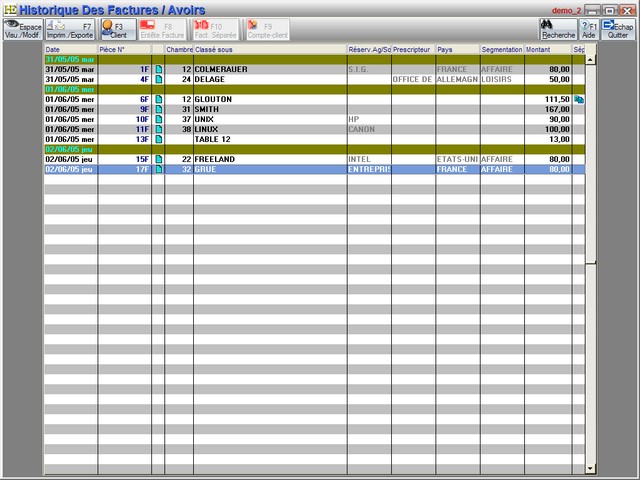Open Recherche with the binoculars icon
The width and height of the screenshot is (640, 480).
click(558, 30)
